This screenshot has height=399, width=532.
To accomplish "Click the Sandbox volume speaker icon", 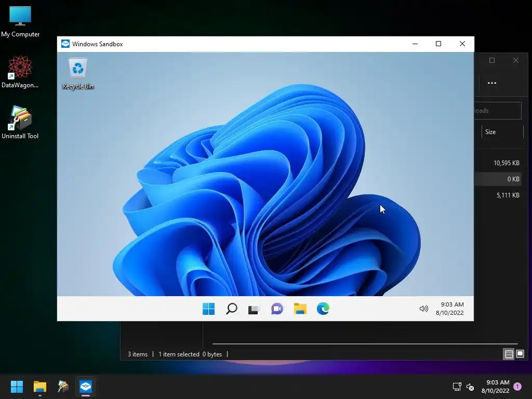I will pos(423,309).
